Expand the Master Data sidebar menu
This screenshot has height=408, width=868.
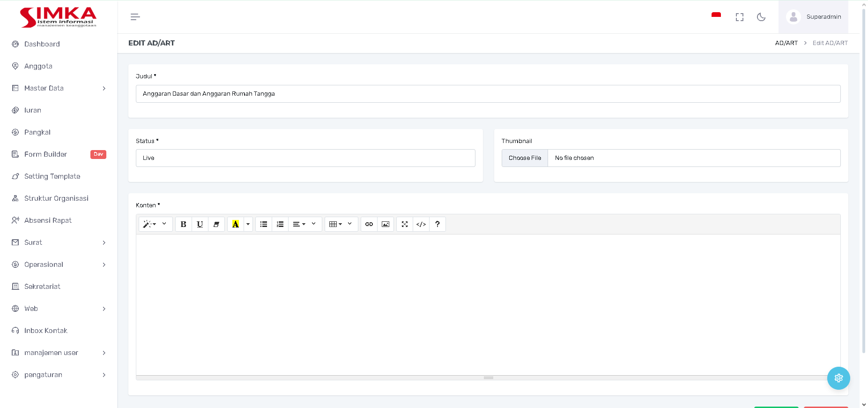pyautogui.click(x=59, y=88)
